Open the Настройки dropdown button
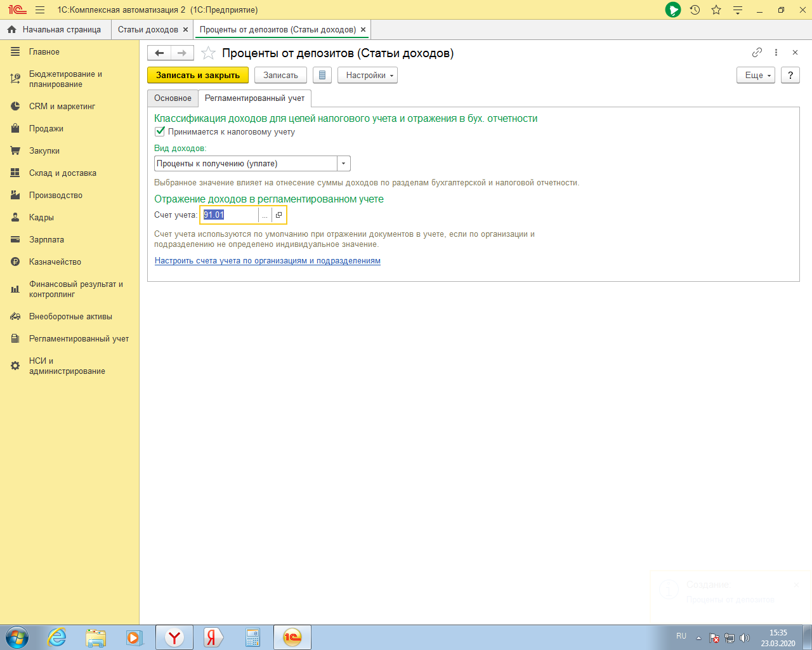 coord(367,75)
